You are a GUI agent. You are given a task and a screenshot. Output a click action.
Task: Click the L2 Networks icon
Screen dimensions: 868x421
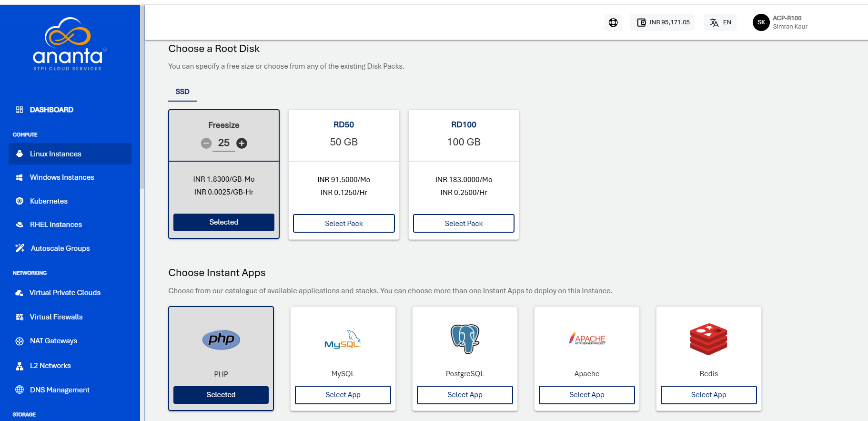tap(20, 366)
